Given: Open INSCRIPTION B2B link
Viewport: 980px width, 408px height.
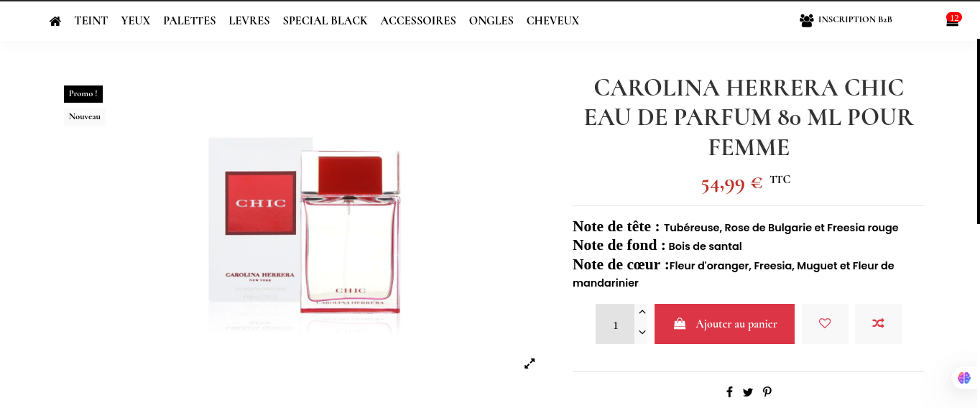Looking at the screenshot, I should [x=846, y=20].
